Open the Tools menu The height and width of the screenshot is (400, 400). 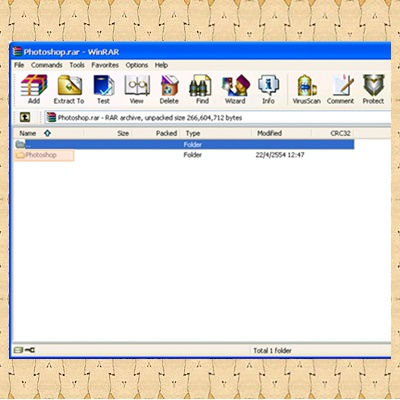click(77, 65)
